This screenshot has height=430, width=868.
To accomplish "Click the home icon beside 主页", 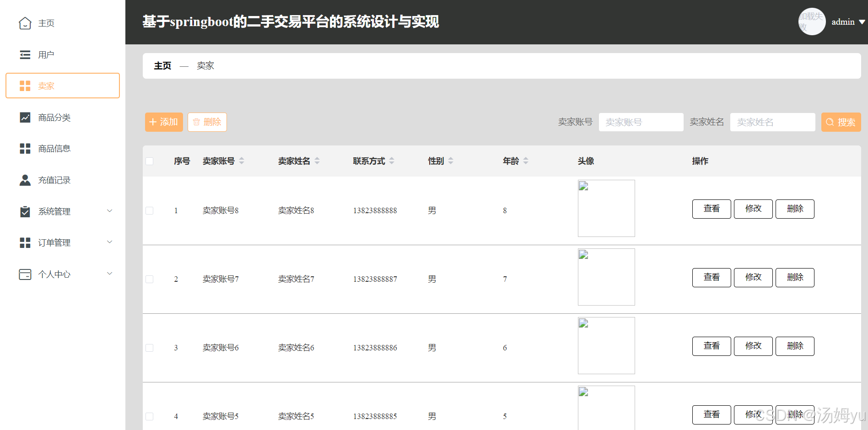I will click(x=25, y=23).
